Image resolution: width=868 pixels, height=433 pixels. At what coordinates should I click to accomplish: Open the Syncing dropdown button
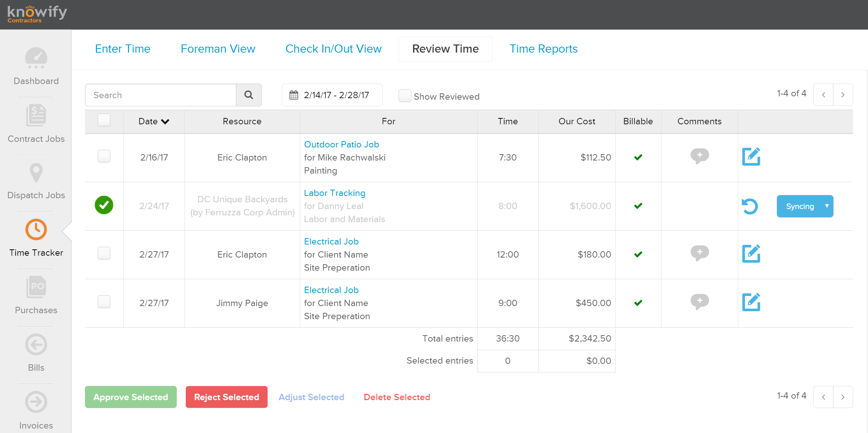click(x=805, y=206)
